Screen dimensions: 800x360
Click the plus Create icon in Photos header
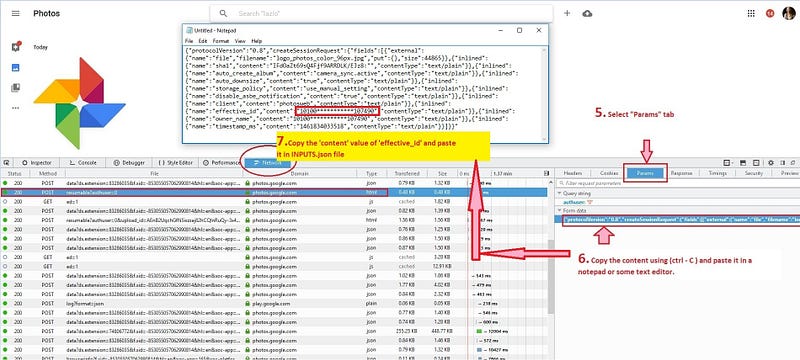tap(567, 13)
